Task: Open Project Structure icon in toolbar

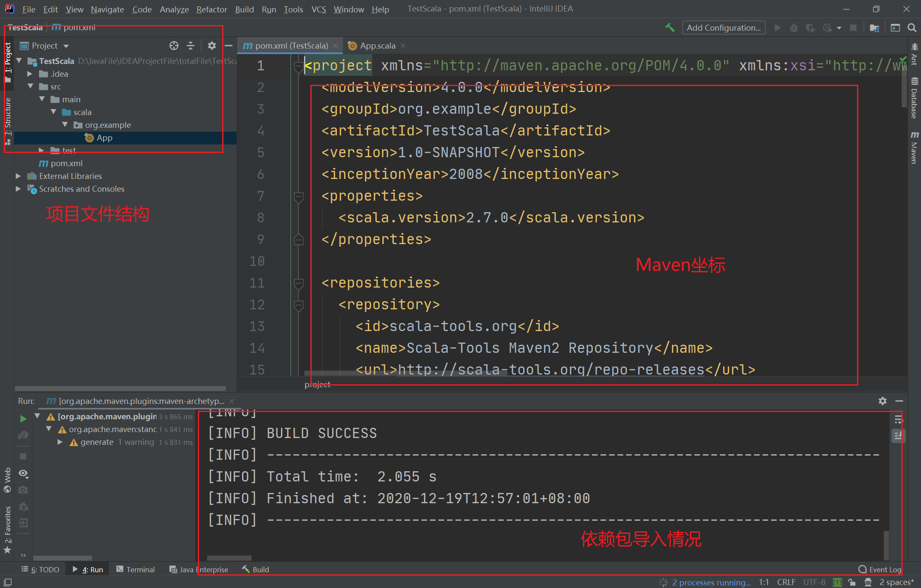Action: 874,28
